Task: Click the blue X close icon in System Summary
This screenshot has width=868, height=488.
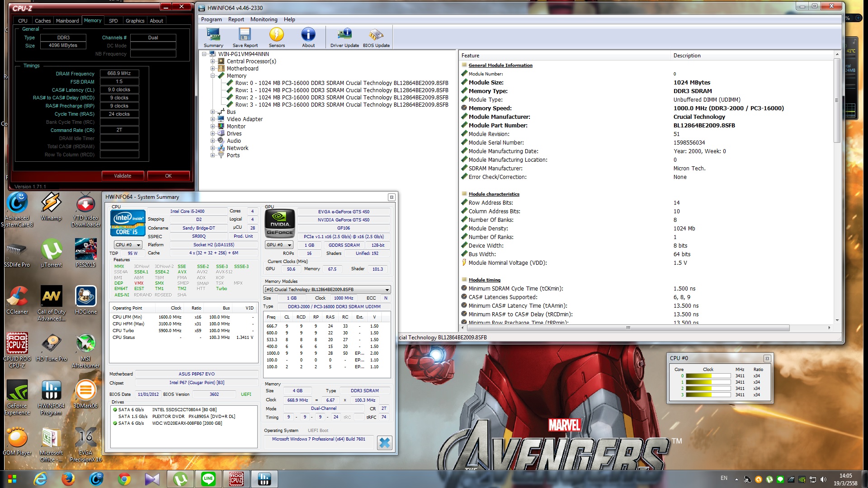Action: [x=384, y=443]
